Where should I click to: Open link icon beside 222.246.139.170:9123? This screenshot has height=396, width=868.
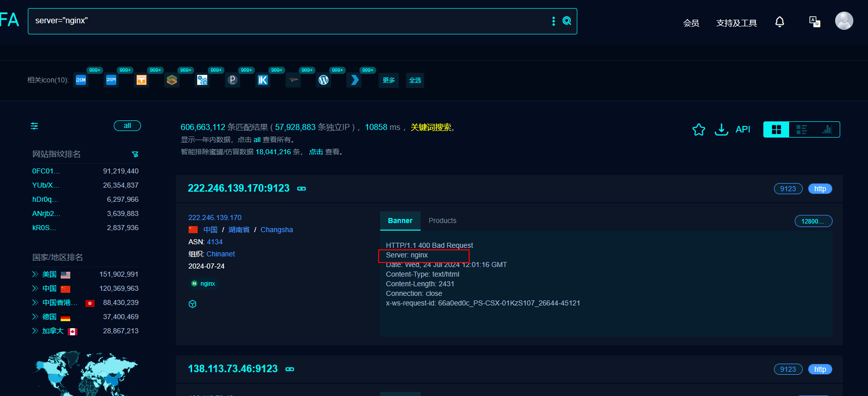coord(302,189)
